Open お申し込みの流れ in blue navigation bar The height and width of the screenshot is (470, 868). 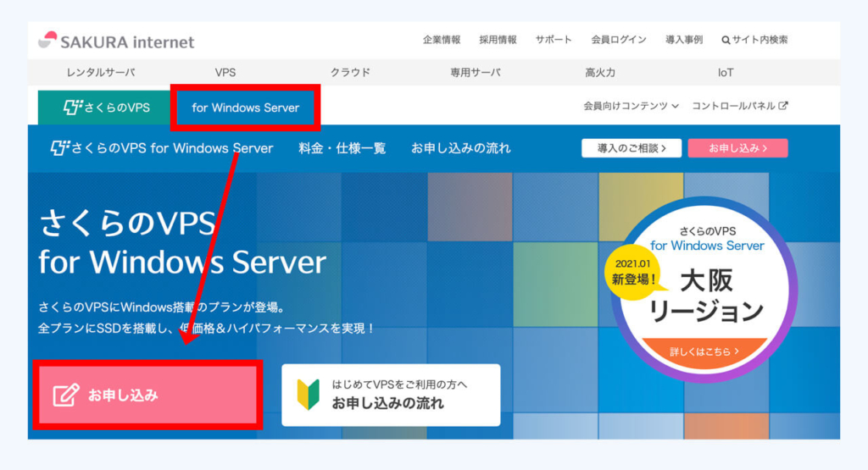(460, 148)
